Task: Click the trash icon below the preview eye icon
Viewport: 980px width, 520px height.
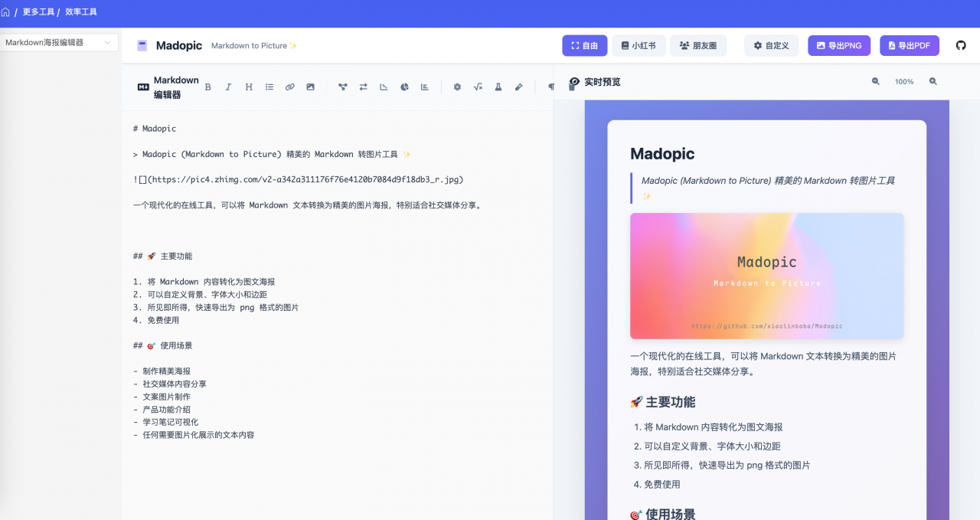Action: pos(573,87)
